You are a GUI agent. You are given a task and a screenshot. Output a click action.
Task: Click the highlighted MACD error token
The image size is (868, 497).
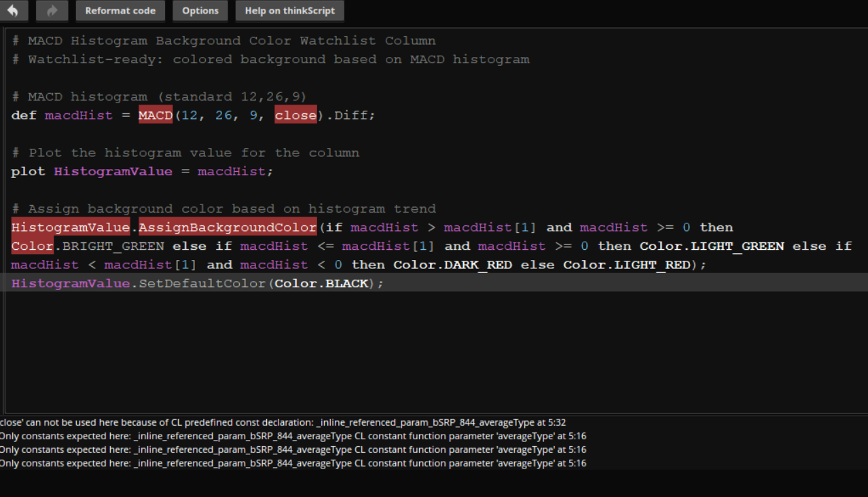(x=156, y=115)
